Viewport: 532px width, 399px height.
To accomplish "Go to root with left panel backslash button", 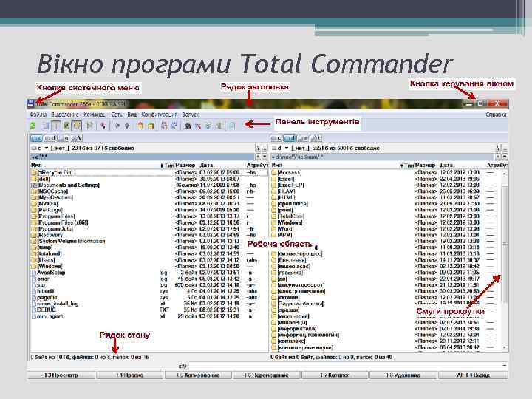I will point(258,149).
